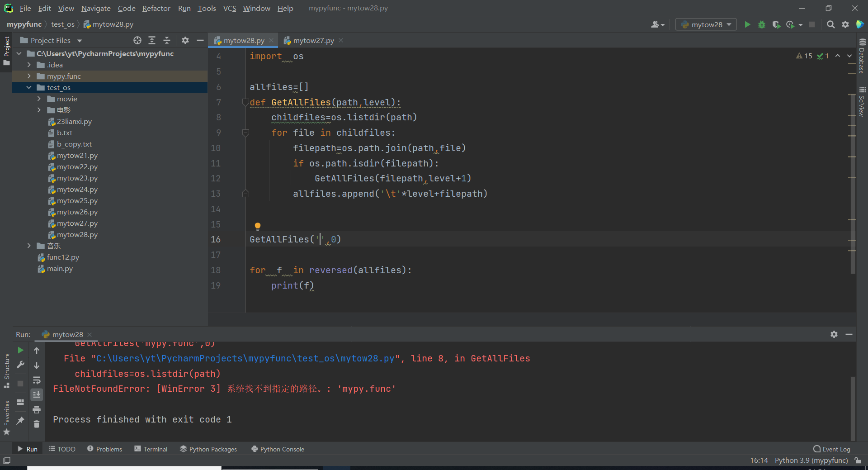This screenshot has width=868, height=470.
Task: Restore layout icon in Run panel sidebar
Action: [20, 402]
